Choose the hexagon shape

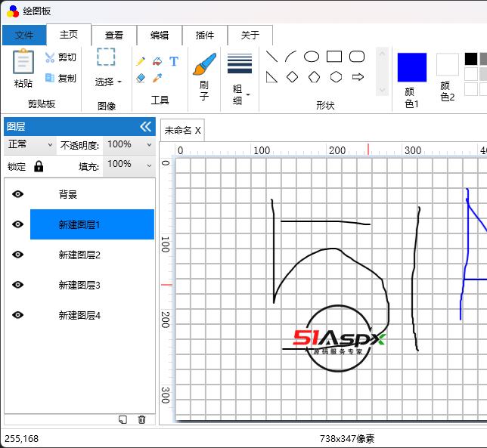click(336, 77)
